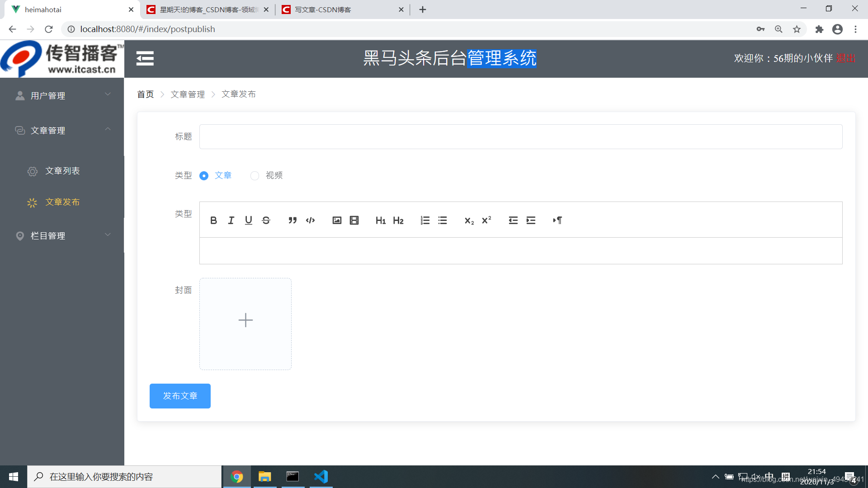This screenshot has width=868, height=488.
Task: Apply H2 heading style
Action: pyautogui.click(x=398, y=220)
